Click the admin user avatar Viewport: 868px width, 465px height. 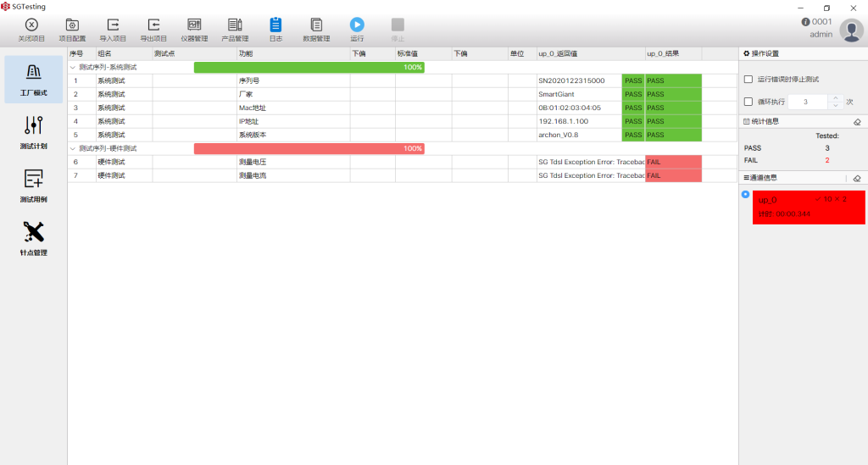point(851,30)
